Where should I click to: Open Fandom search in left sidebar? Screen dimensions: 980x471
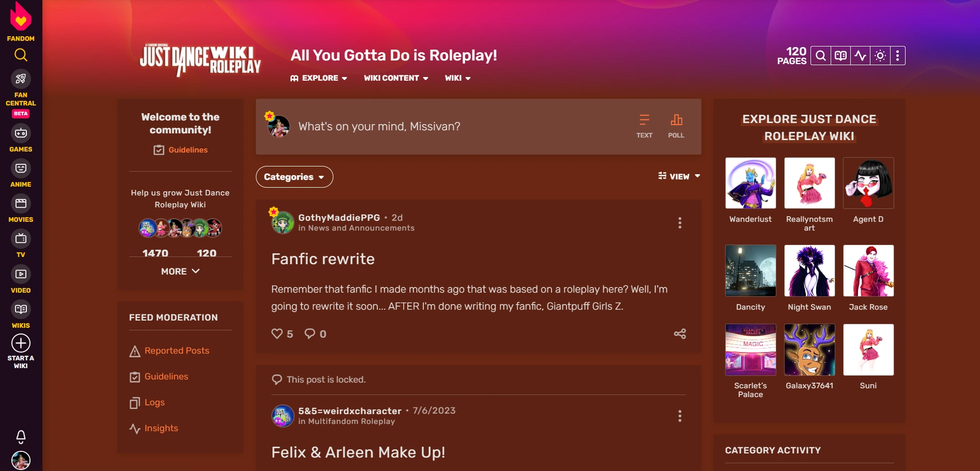[21, 55]
